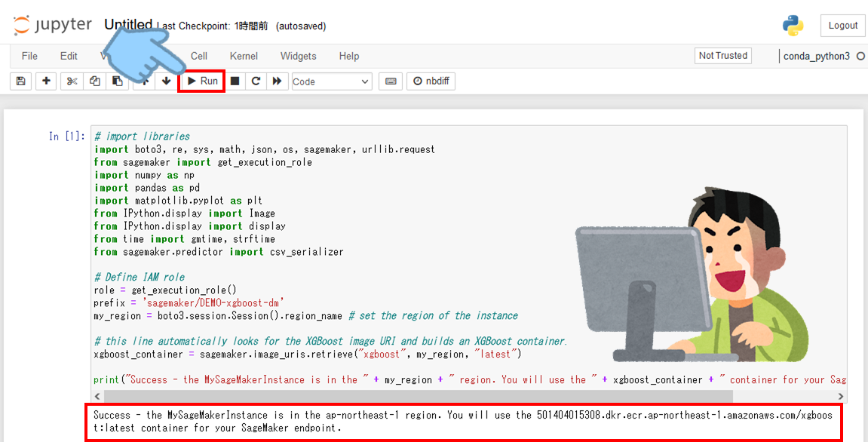868x442 pixels.
Task: Copy selected cells icon
Action: pos(95,81)
